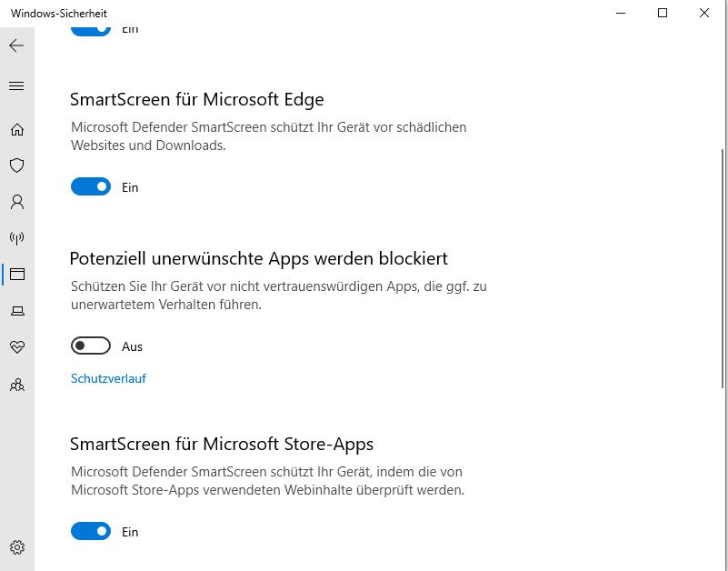728x571 pixels.
Task: Minimize the Windows-Sicherheit window
Action: pyautogui.click(x=621, y=13)
